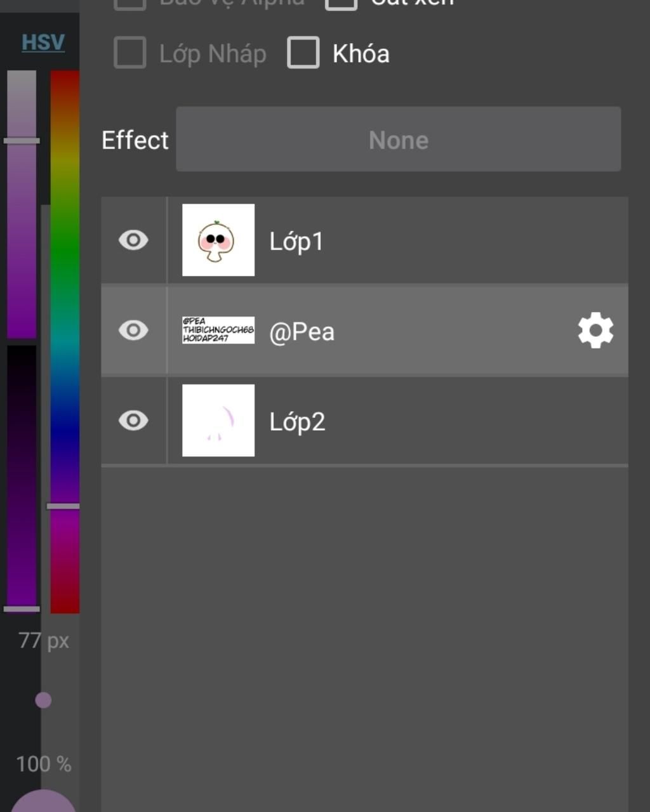Click the purple brush color preview circle
The width and height of the screenshot is (650, 812).
tap(43, 802)
